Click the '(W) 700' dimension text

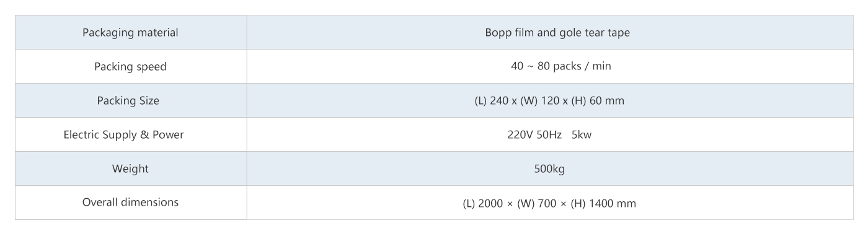pyautogui.click(x=547, y=203)
